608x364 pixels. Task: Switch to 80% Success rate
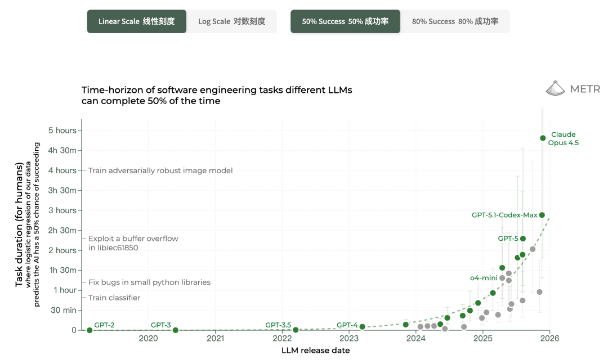(455, 21)
